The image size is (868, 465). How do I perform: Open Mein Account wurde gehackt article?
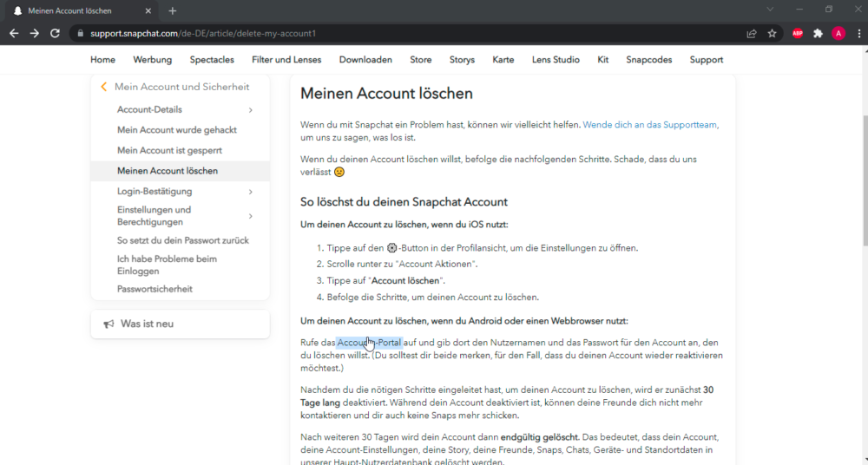pyautogui.click(x=176, y=130)
